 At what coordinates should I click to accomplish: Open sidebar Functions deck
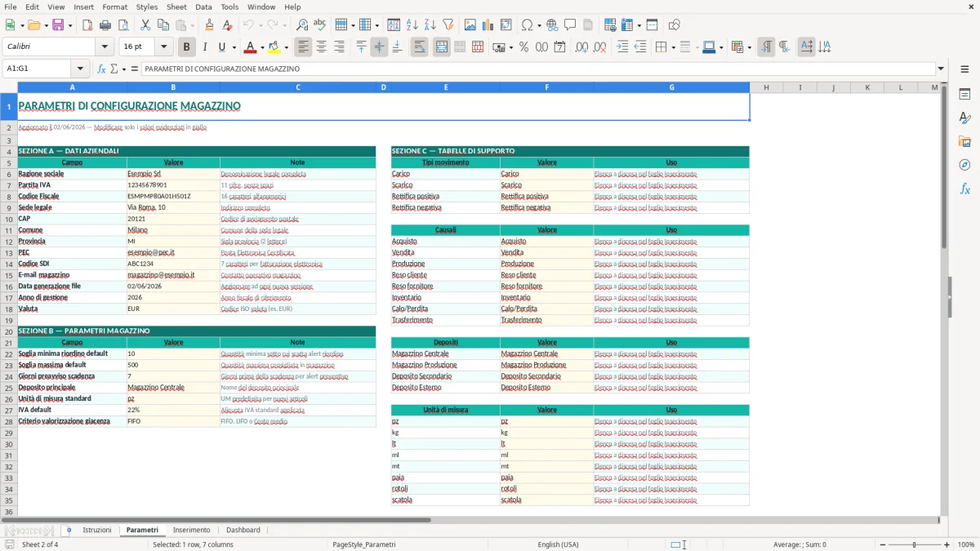coord(964,189)
